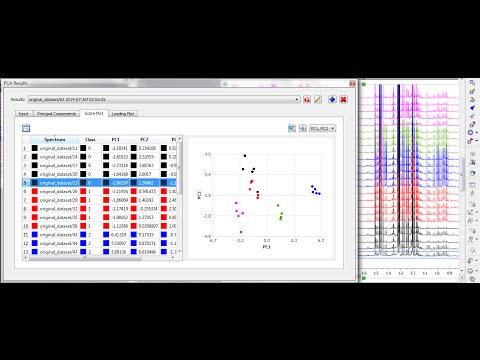Click black spectrum swatch in row 1

coord(35,148)
